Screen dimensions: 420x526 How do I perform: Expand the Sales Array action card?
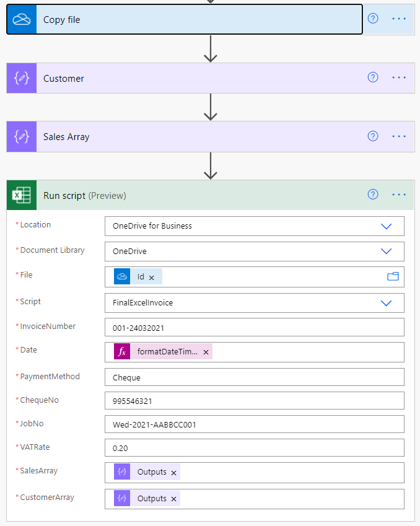(186, 137)
